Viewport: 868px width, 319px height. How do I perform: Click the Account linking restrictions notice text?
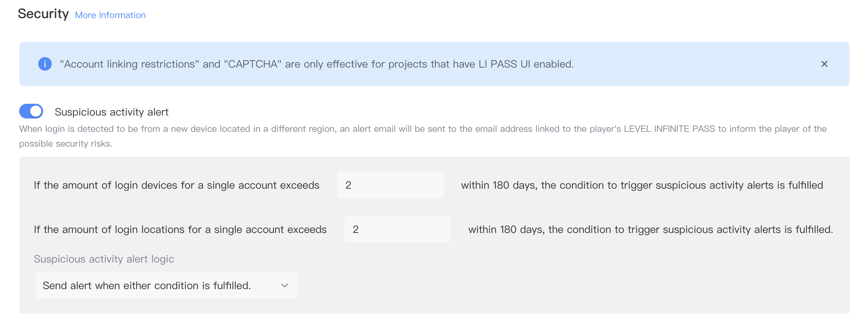click(258, 64)
